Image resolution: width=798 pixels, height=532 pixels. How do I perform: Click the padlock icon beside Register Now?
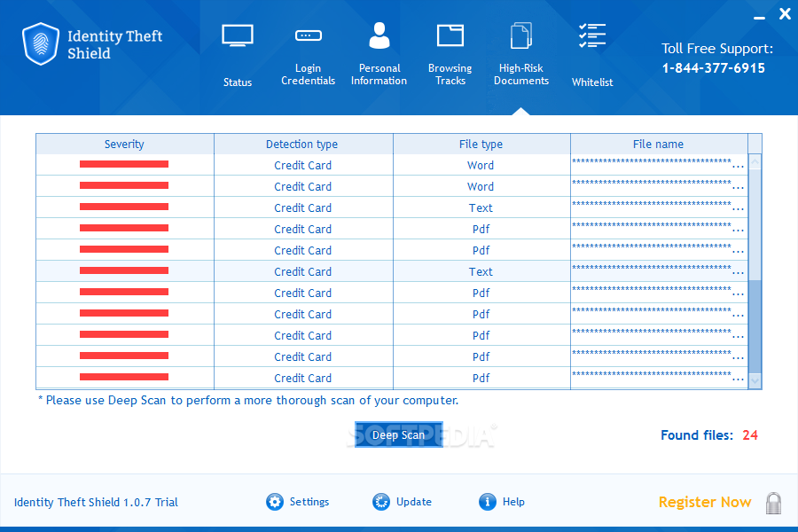tap(773, 503)
